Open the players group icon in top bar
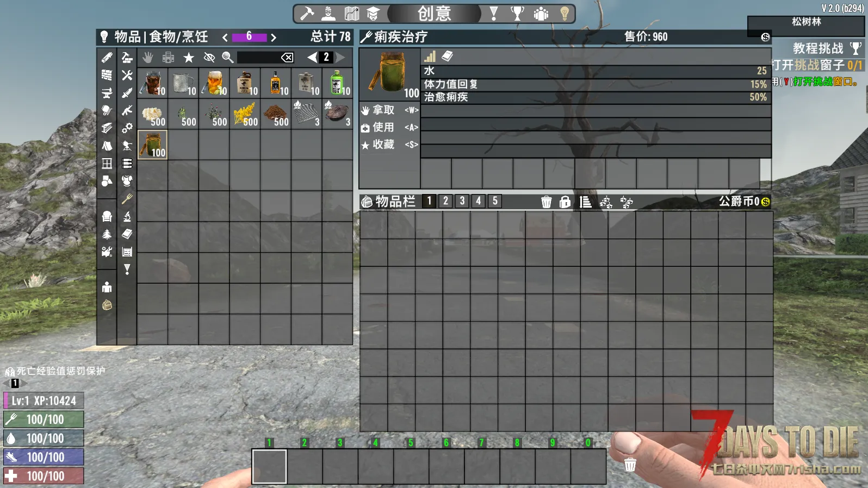 point(541,14)
